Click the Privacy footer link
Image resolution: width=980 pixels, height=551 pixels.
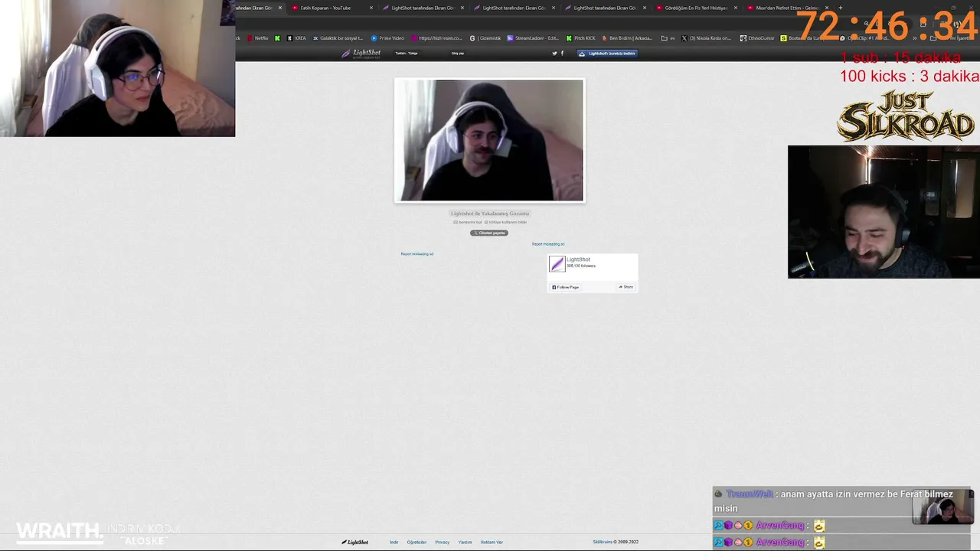(443, 542)
